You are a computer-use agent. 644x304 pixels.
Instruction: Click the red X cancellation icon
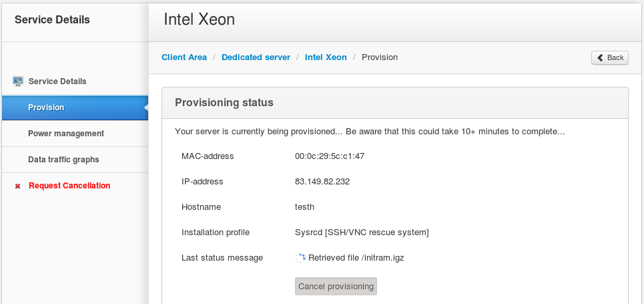(17, 186)
